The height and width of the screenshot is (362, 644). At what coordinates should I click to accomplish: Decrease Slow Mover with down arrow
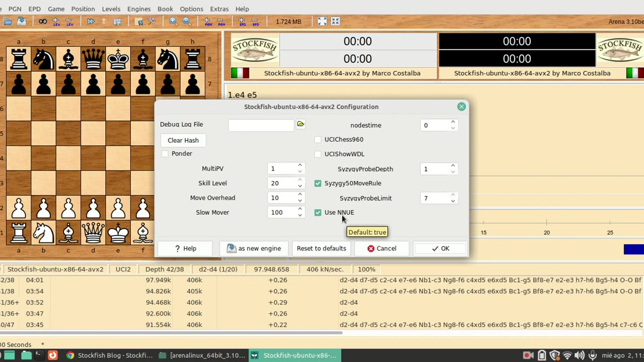tap(300, 216)
